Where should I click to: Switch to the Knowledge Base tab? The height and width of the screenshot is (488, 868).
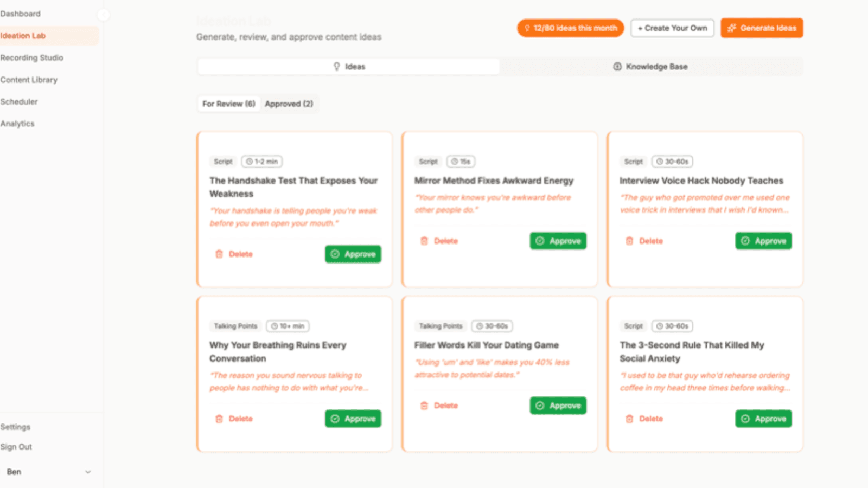pyautogui.click(x=651, y=66)
